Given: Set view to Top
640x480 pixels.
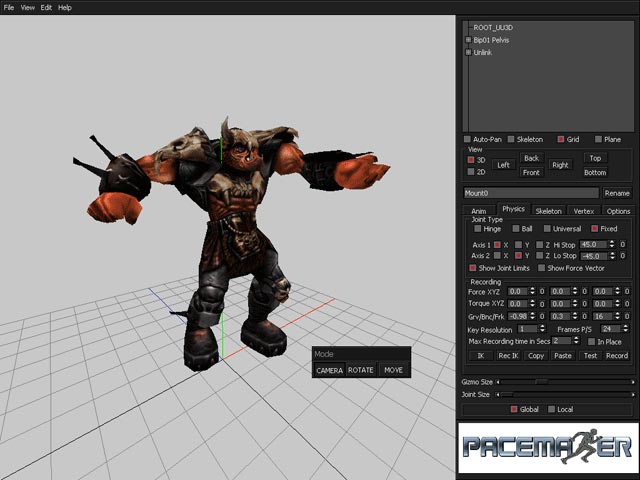Looking at the screenshot, I should click(x=595, y=158).
